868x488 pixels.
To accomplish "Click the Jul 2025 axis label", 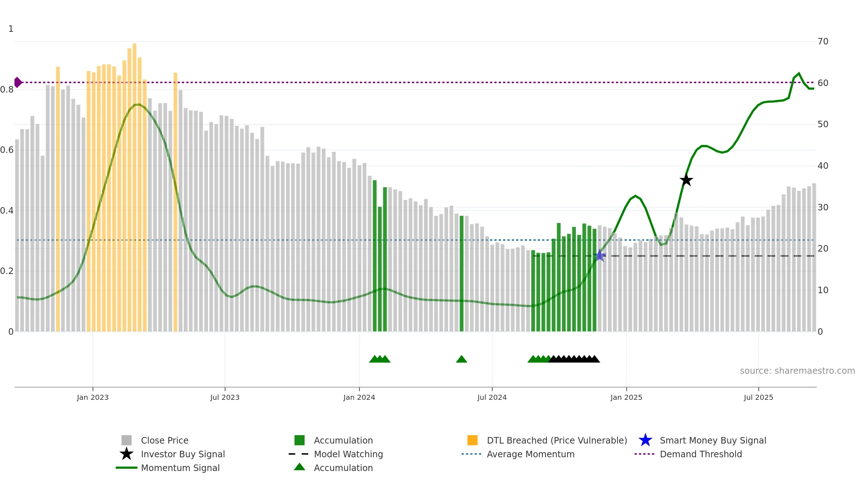I will [x=758, y=397].
